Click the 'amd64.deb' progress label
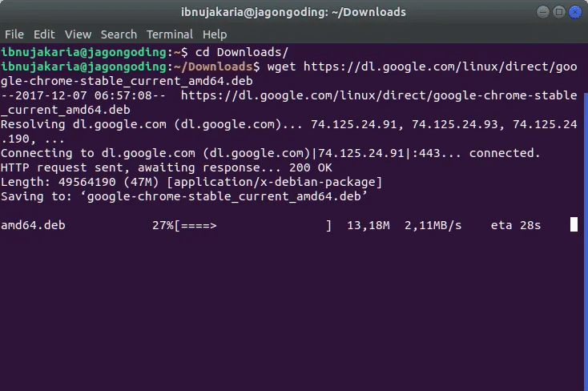Viewport: 588px width, 391px height. (x=33, y=225)
